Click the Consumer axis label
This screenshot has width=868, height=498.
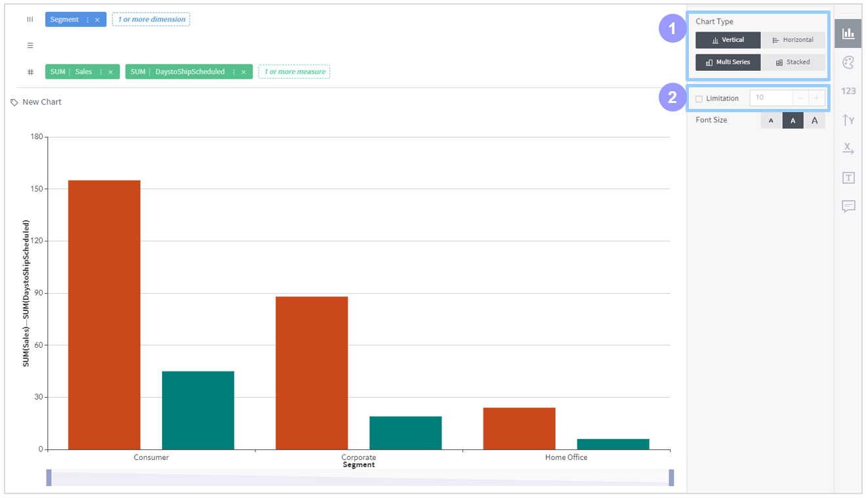tap(152, 457)
